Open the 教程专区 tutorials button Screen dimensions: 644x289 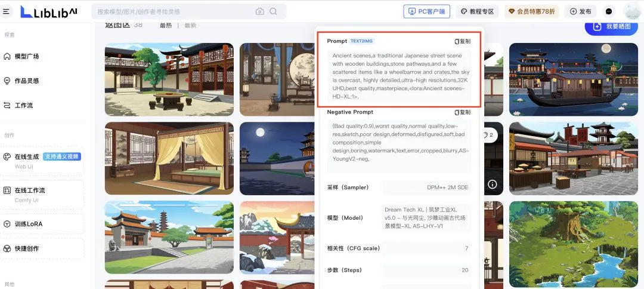pyautogui.click(x=477, y=11)
